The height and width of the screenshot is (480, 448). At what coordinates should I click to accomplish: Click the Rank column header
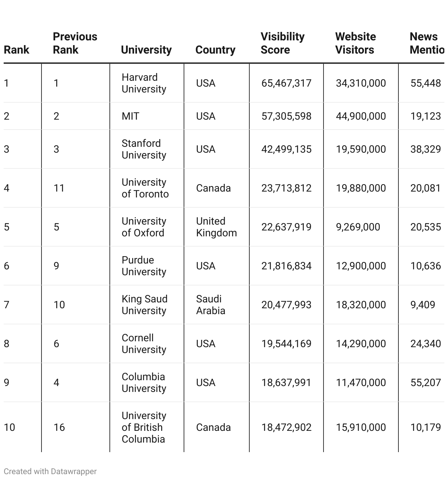17,50
